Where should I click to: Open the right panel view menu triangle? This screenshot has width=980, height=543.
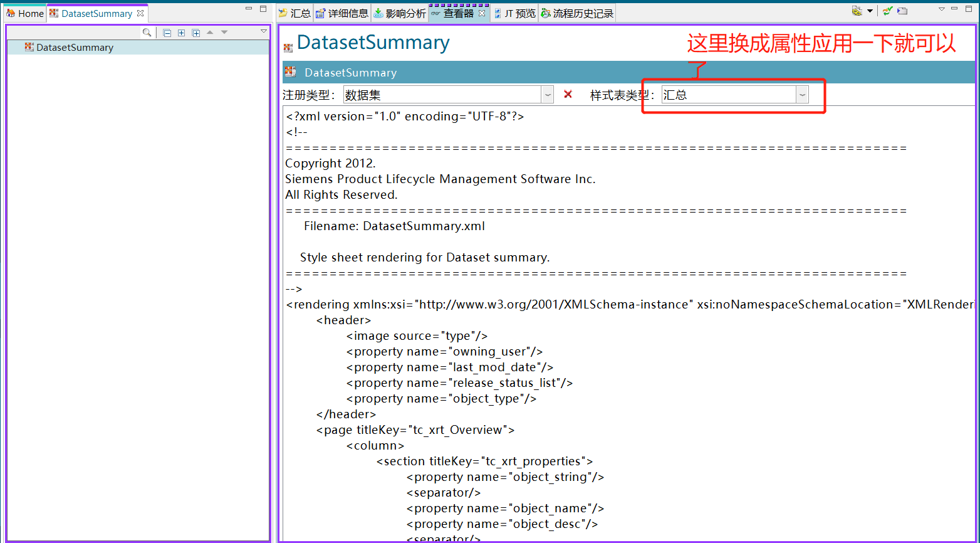(942, 9)
